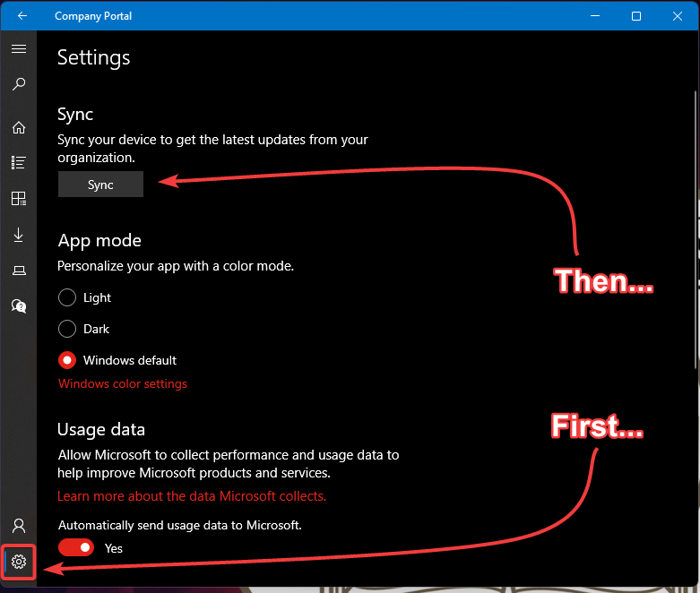Open app categories grid icon
Image resolution: width=700 pixels, height=593 pixels.
point(19,199)
